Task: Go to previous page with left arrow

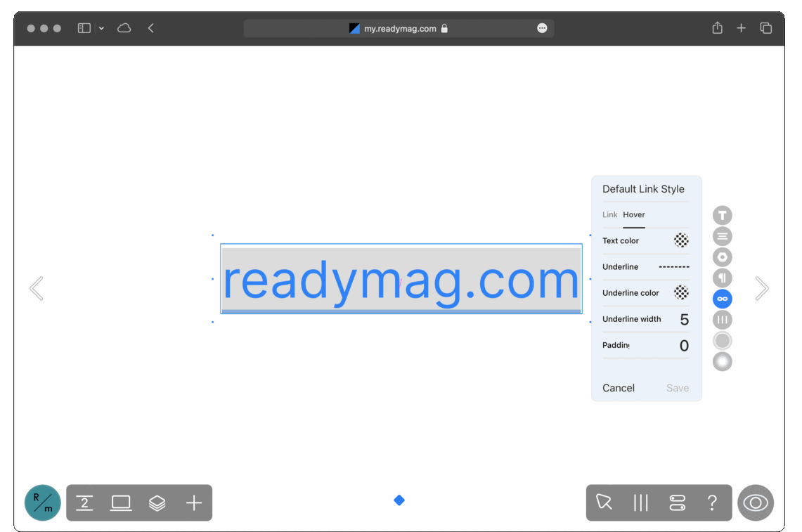Action: [x=37, y=289]
